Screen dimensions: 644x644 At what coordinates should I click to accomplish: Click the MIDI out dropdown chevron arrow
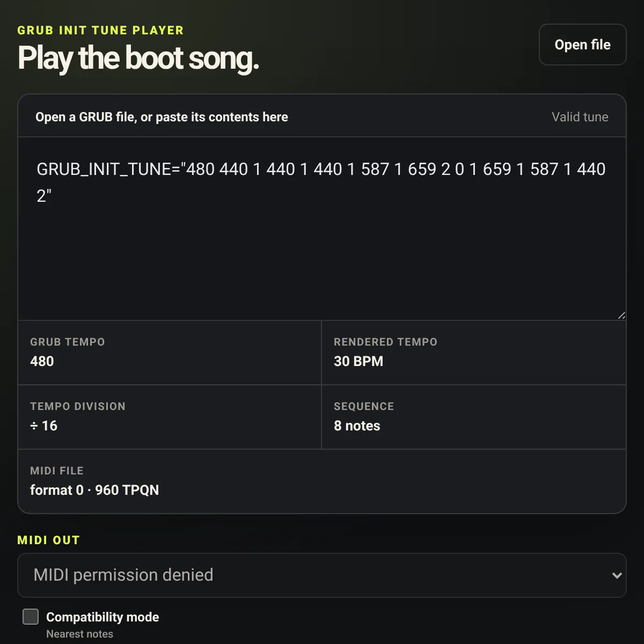click(617, 575)
